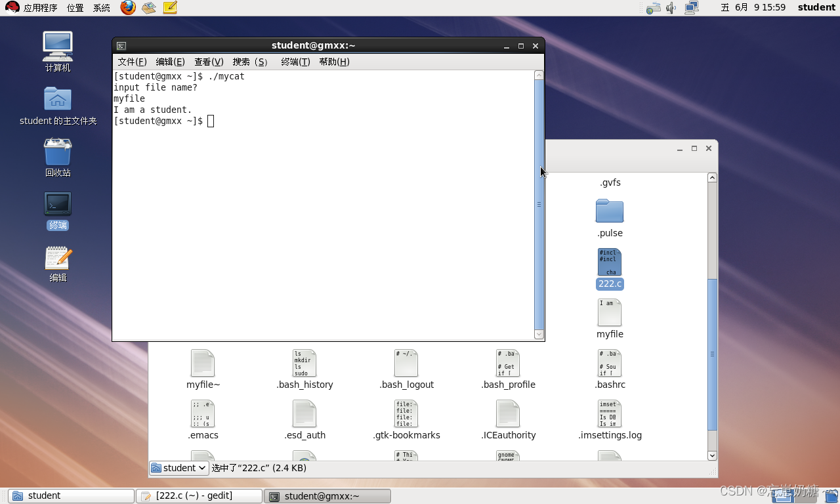Click terminal prompt input area
The width and height of the screenshot is (840, 504).
click(x=211, y=121)
